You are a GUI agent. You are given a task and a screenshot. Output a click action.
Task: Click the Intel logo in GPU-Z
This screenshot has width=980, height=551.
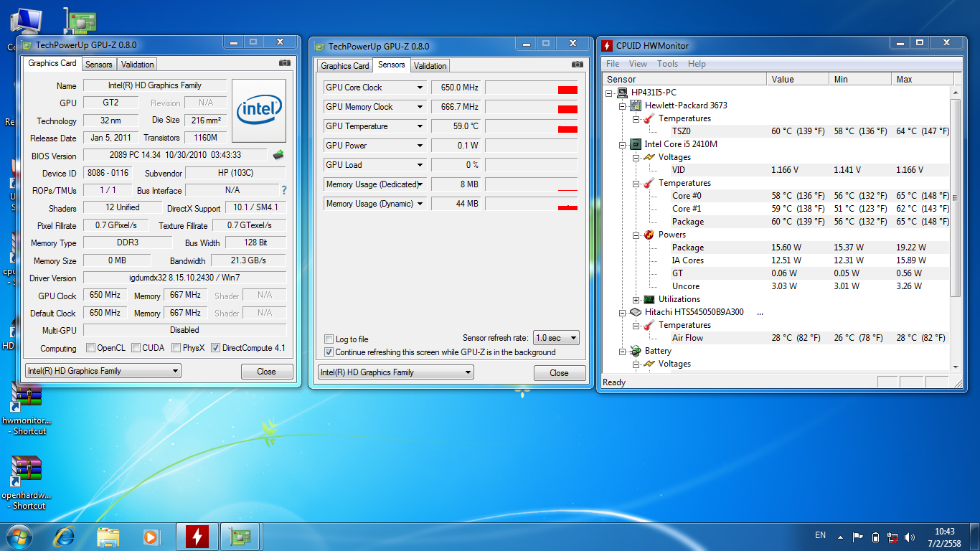pyautogui.click(x=259, y=110)
